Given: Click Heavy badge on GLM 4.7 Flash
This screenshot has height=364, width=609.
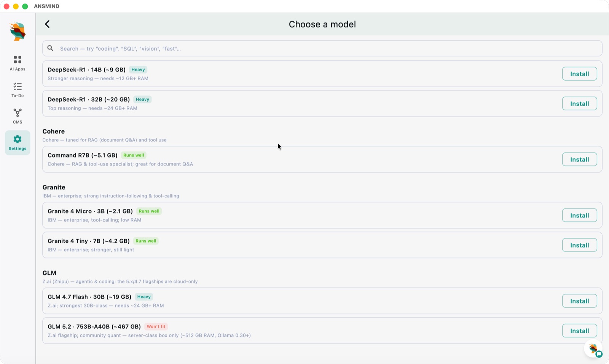Looking at the screenshot, I should click(144, 297).
